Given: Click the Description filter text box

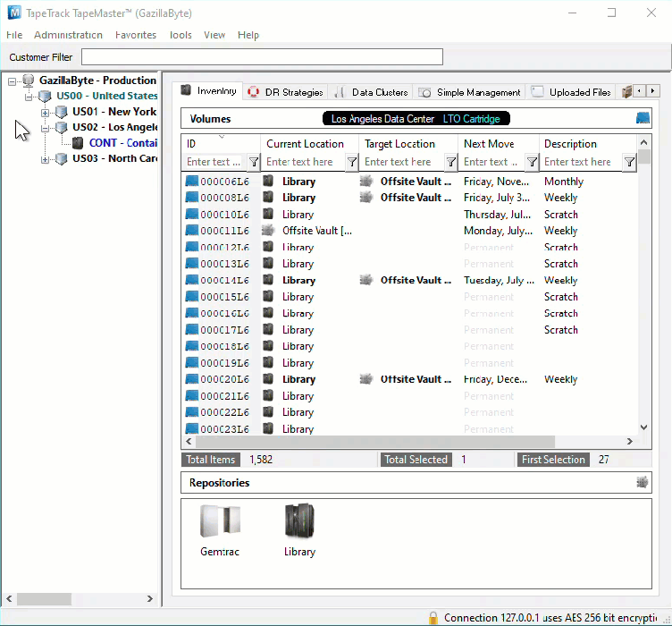Looking at the screenshot, I should coord(582,162).
